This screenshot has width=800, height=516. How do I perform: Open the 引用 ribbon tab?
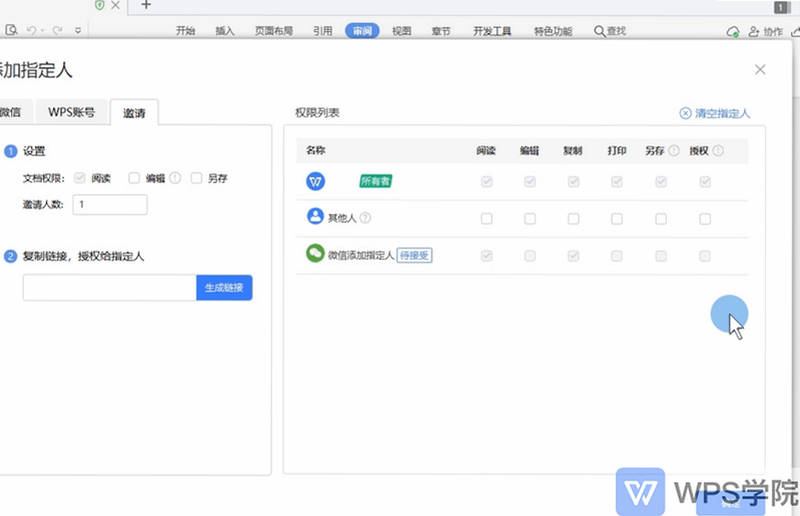pyautogui.click(x=322, y=31)
